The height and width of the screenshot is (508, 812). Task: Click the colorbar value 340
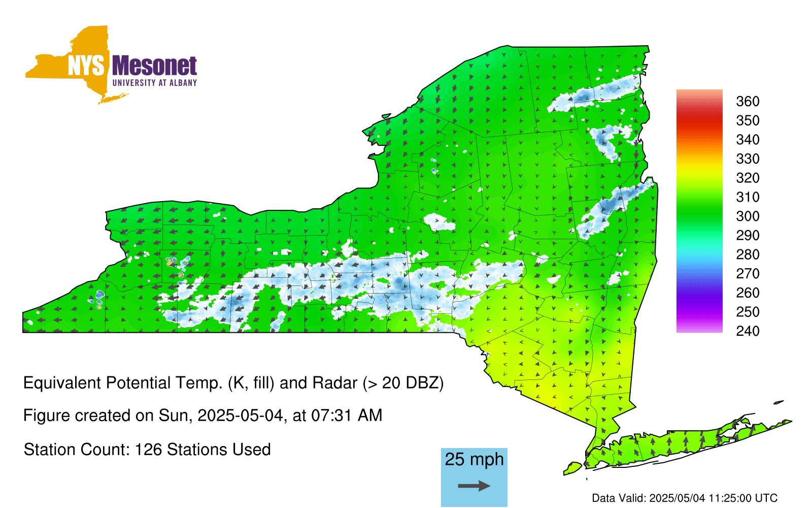(x=748, y=140)
